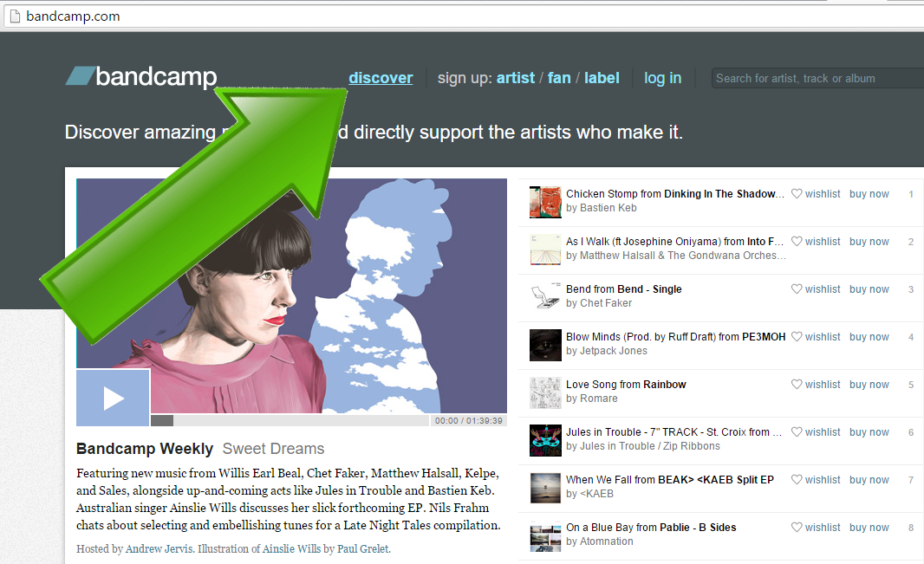Image resolution: width=924 pixels, height=564 pixels.
Task: Wishlist When We Fall heart icon
Action: click(796, 480)
